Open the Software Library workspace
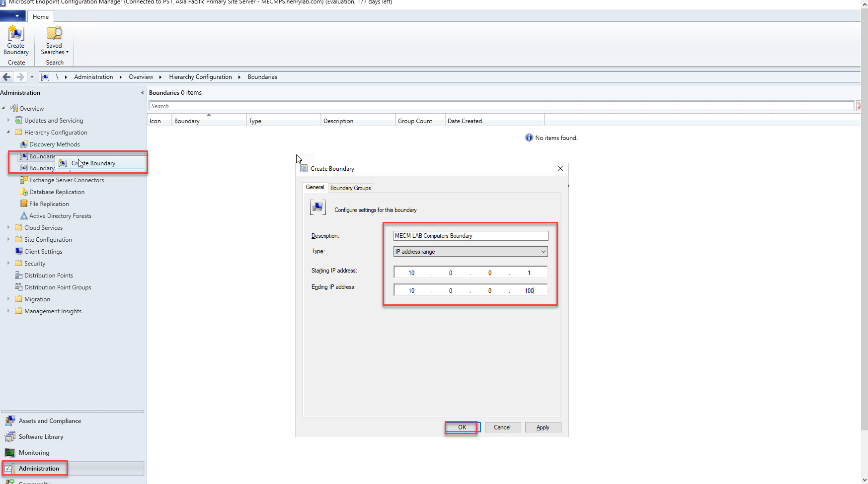Screen dimensions: 868x484 click(41, 437)
